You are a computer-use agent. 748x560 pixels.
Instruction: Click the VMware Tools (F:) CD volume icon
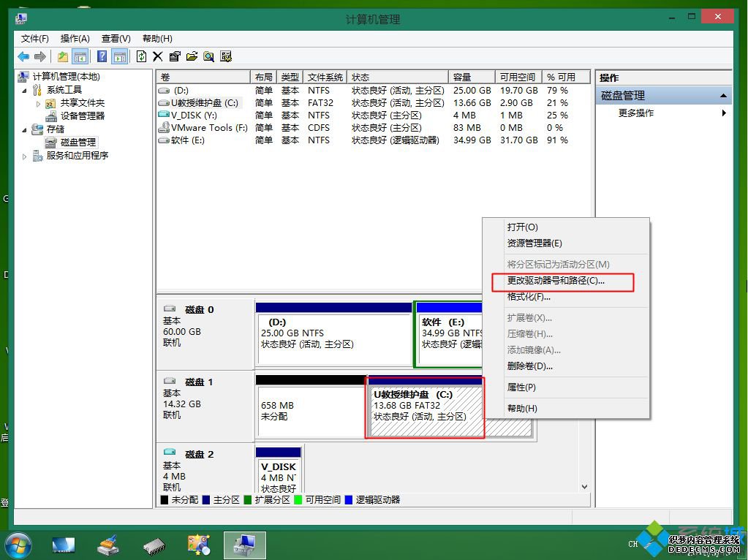[164, 127]
